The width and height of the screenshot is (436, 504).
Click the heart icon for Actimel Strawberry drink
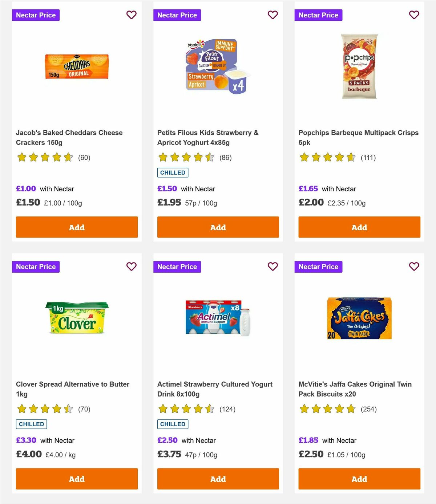pos(273,267)
